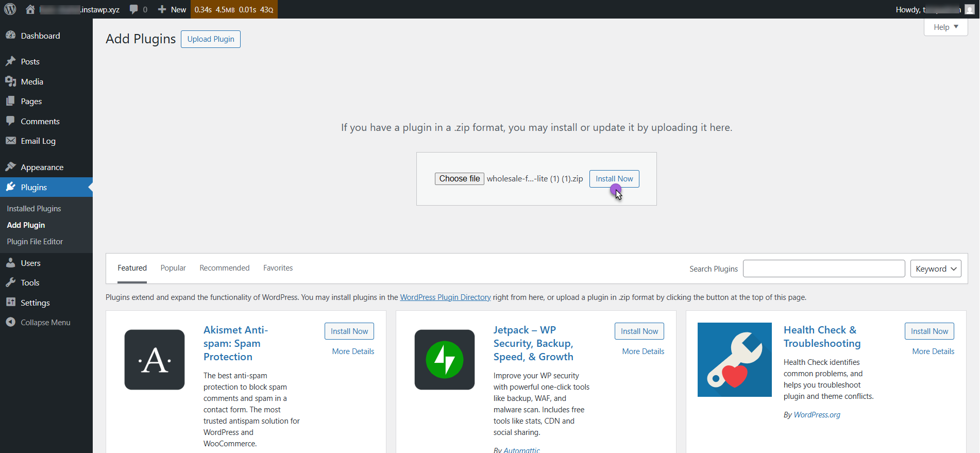Image resolution: width=980 pixels, height=453 pixels.
Task: Click the plus icon beside New
Action: [162, 9]
